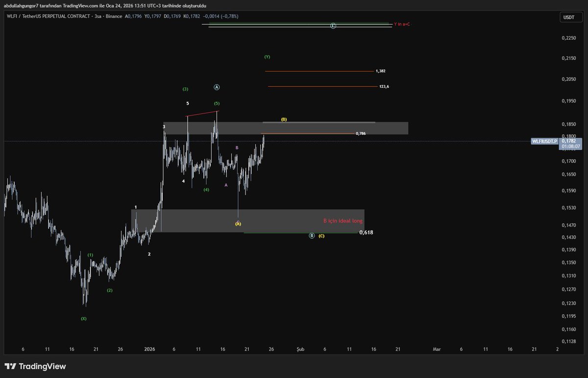The height and width of the screenshot is (378, 588).
Task: Click the 0,1470 price axis label
Action: pos(568,226)
